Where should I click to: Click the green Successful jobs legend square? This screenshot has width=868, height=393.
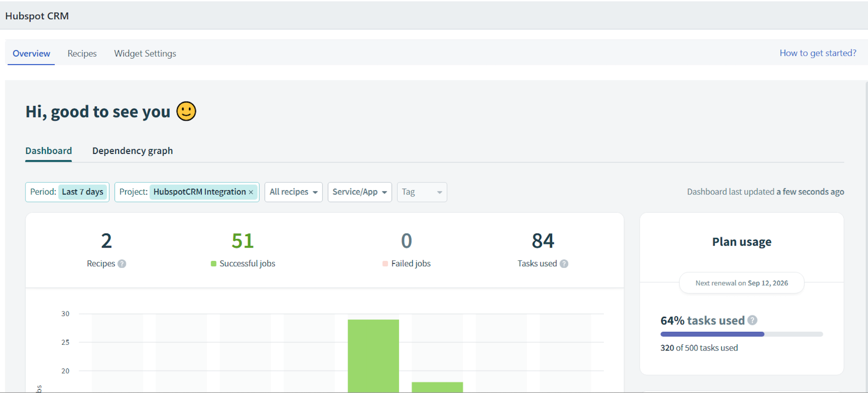coord(214,264)
